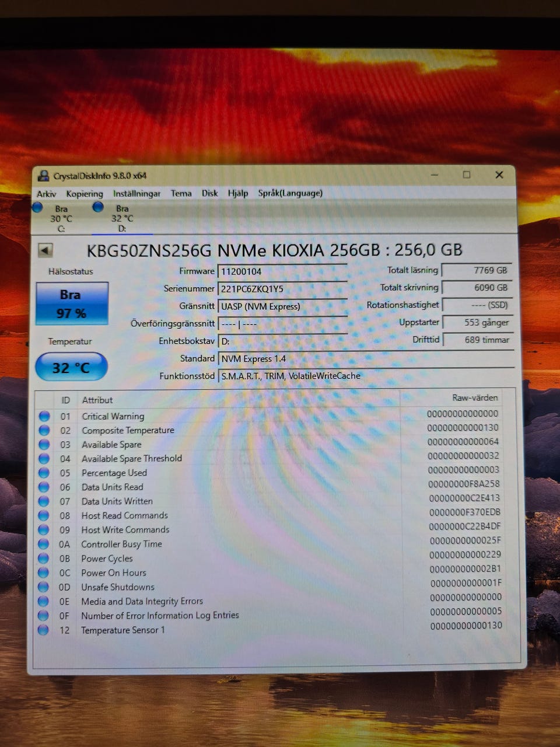Click the Funktionsstöd field with S.M.A.R.T., TRIM

pyautogui.click(x=366, y=376)
